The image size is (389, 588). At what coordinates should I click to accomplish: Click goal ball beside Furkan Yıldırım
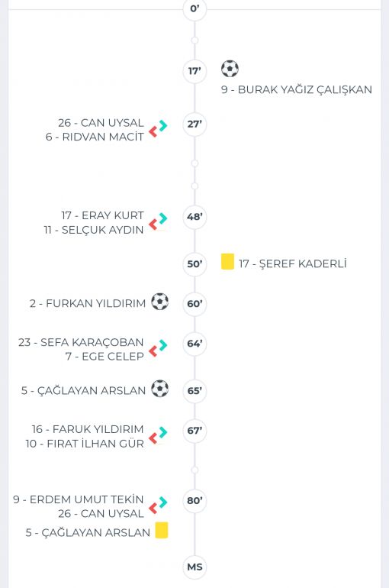point(160,302)
